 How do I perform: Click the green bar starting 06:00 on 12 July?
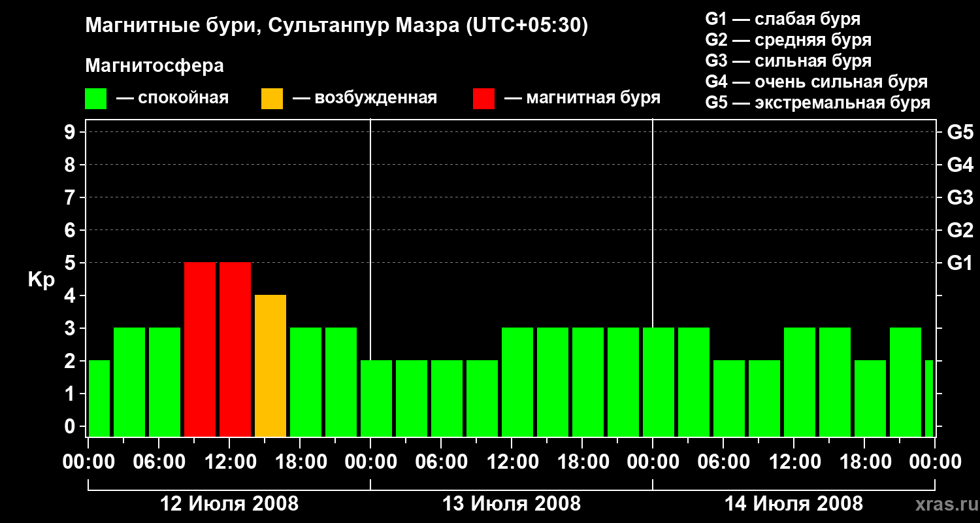(x=165, y=382)
